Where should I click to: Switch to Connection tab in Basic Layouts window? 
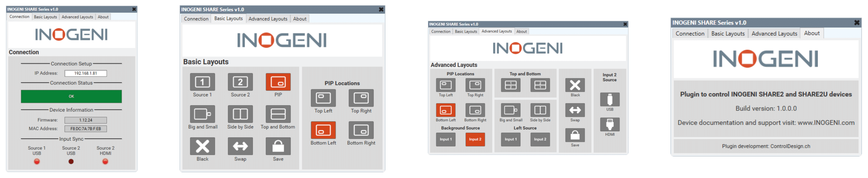tap(196, 19)
